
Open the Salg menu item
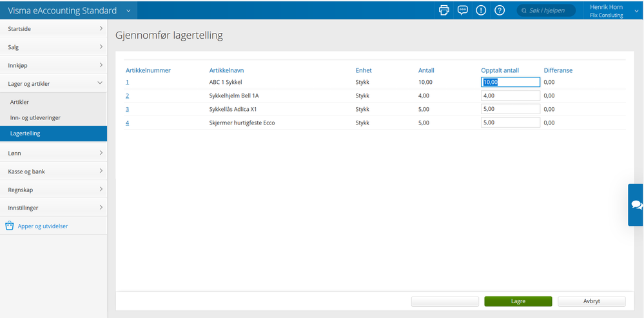coord(54,47)
